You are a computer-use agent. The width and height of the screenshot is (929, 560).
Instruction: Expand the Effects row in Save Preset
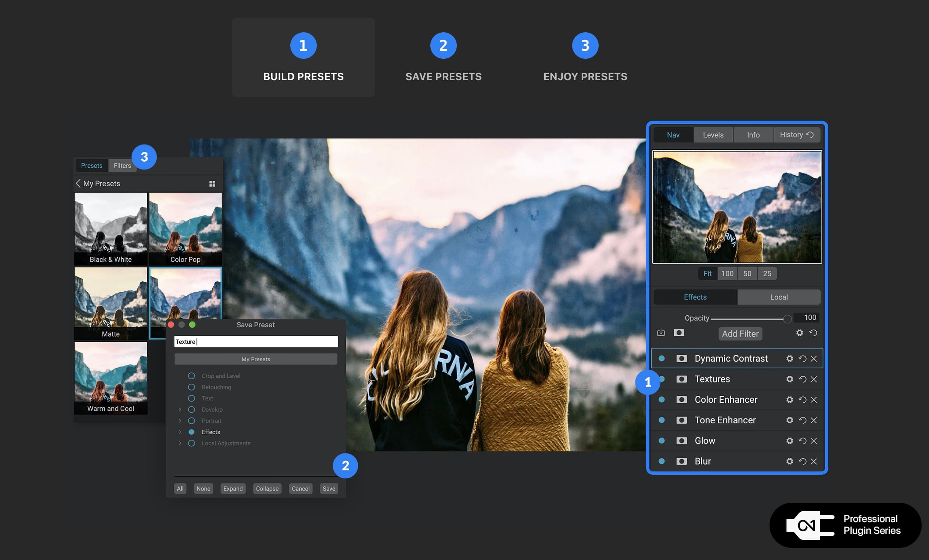click(180, 432)
